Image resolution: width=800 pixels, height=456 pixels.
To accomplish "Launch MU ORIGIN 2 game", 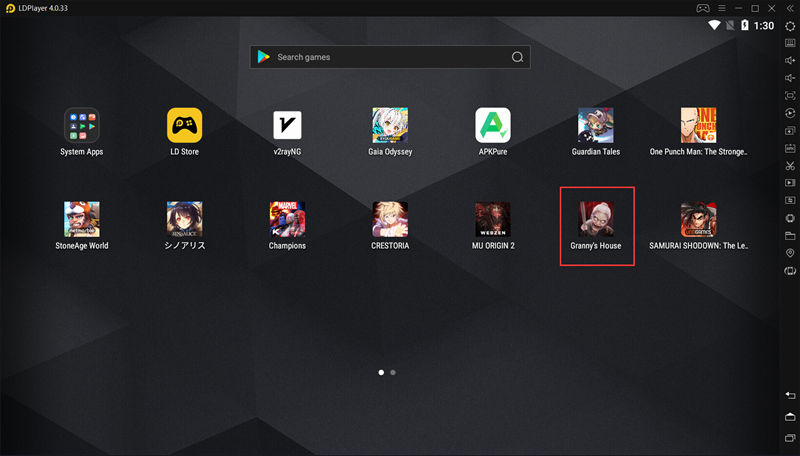I will pos(493,219).
